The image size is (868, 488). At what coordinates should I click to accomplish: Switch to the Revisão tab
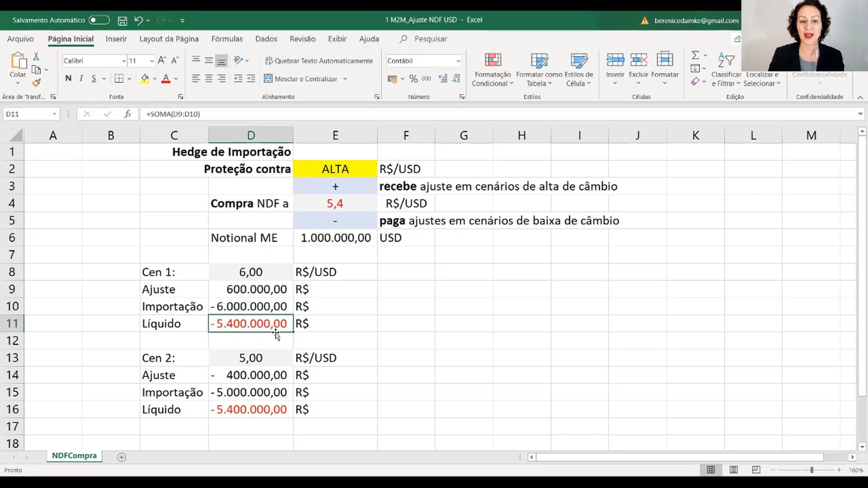[x=302, y=39]
